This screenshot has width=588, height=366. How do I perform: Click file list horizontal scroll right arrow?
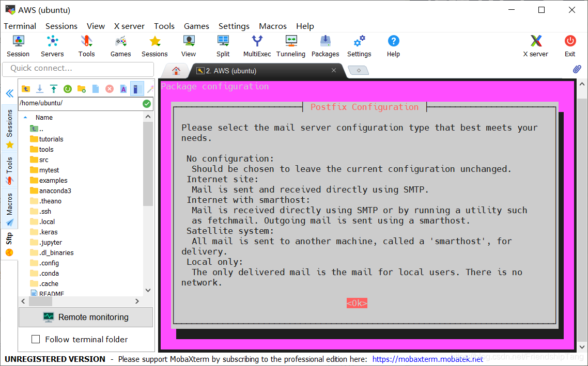pyautogui.click(x=137, y=301)
